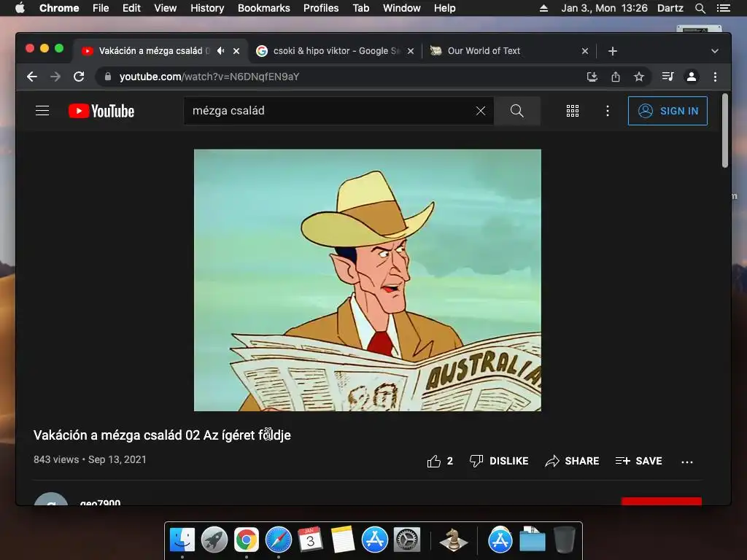
Task: Share this page icon in address bar
Action: (x=616, y=77)
